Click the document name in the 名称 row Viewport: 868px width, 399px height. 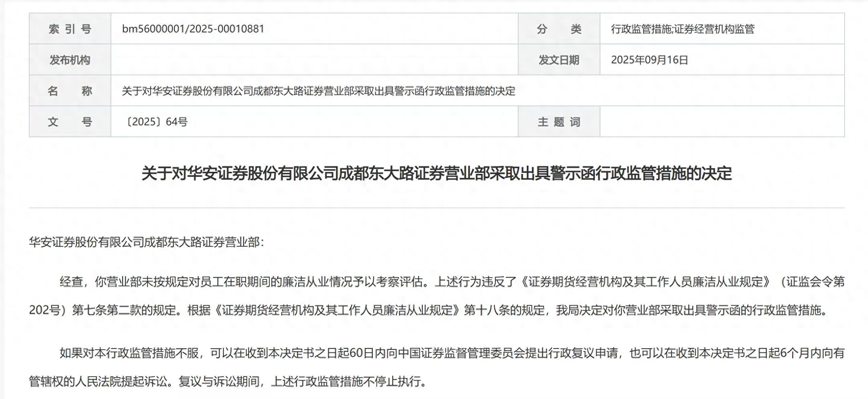point(318,91)
